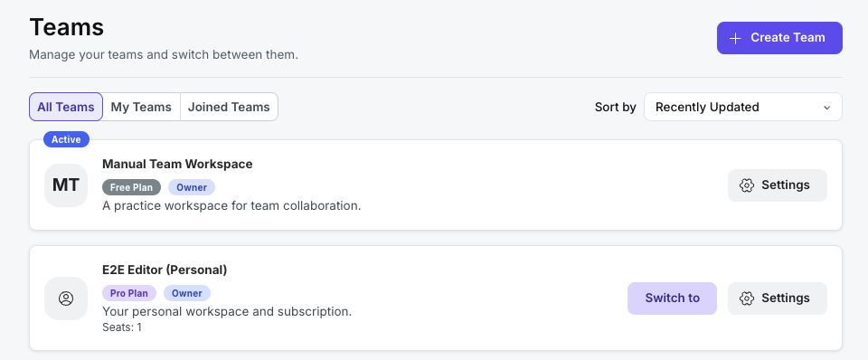Show the Joined Teams tab

tap(229, 107)
